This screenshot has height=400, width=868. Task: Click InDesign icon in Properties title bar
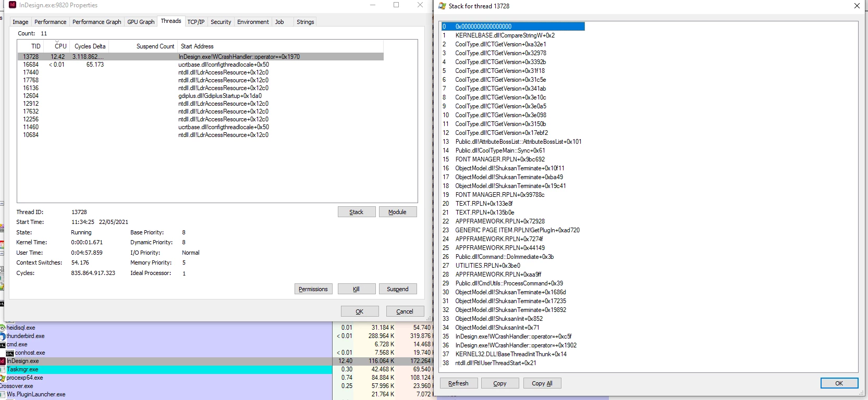click(x=13, y=5)
